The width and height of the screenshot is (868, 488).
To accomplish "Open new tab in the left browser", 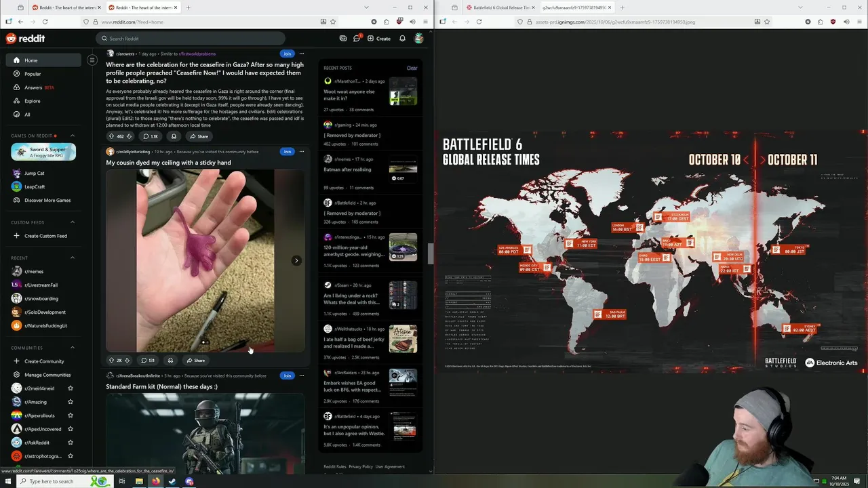I will [x=188, y=7].
